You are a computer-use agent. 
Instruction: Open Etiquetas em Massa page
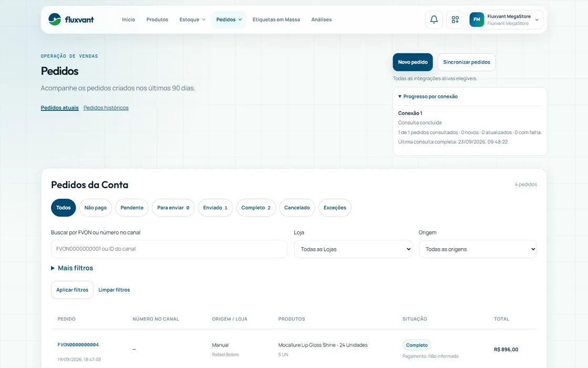[x=276, y=19]
